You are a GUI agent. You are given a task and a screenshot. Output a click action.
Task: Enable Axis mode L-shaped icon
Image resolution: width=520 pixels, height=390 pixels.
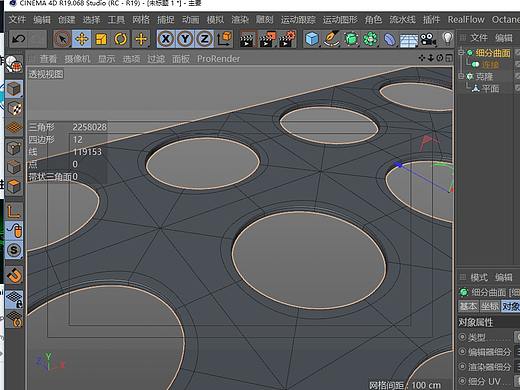pyautogui.click(x=14, y=211)
